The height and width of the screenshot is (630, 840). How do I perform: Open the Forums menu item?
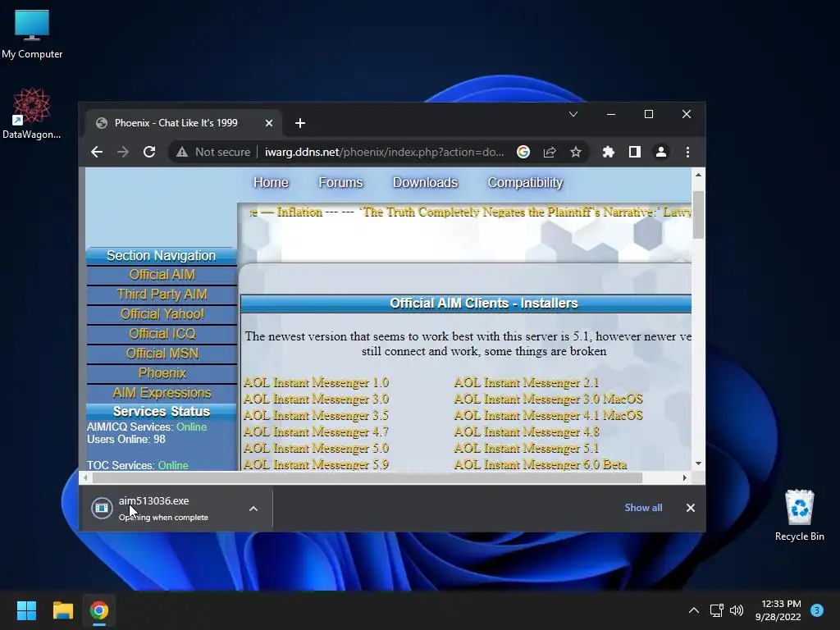340,183
